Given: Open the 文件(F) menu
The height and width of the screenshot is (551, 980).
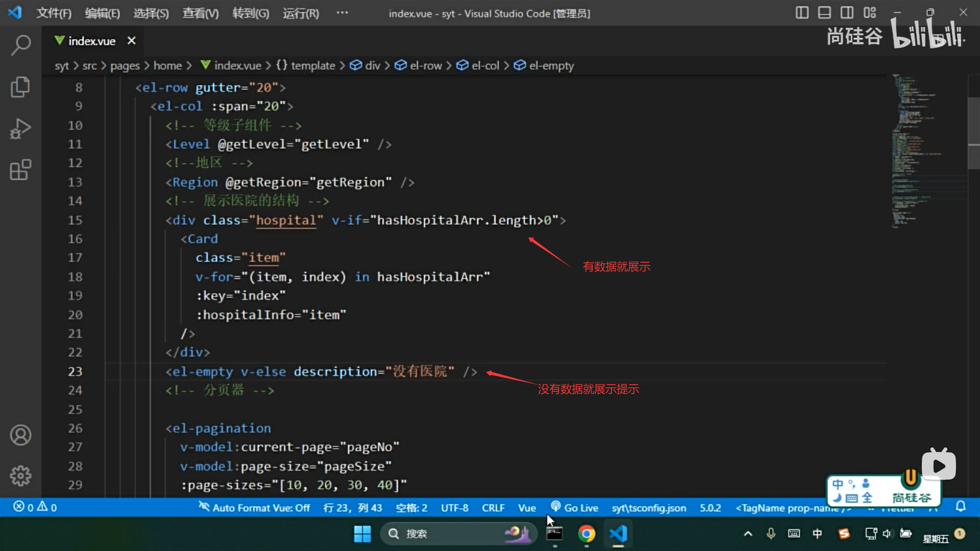Looking at the screenshot, I should coord(54,13).
